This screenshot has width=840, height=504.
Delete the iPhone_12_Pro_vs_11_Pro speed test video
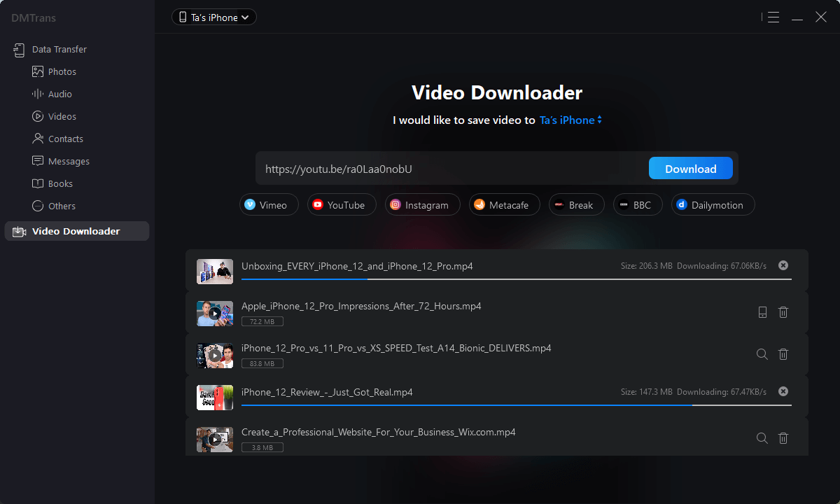point(783,354)
